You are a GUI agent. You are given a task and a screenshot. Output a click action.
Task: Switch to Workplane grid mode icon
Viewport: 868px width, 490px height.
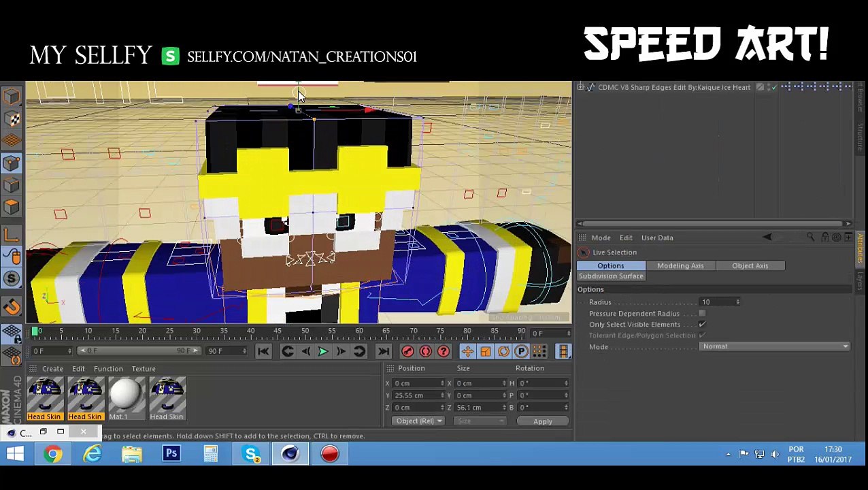(x=12, y=141)
